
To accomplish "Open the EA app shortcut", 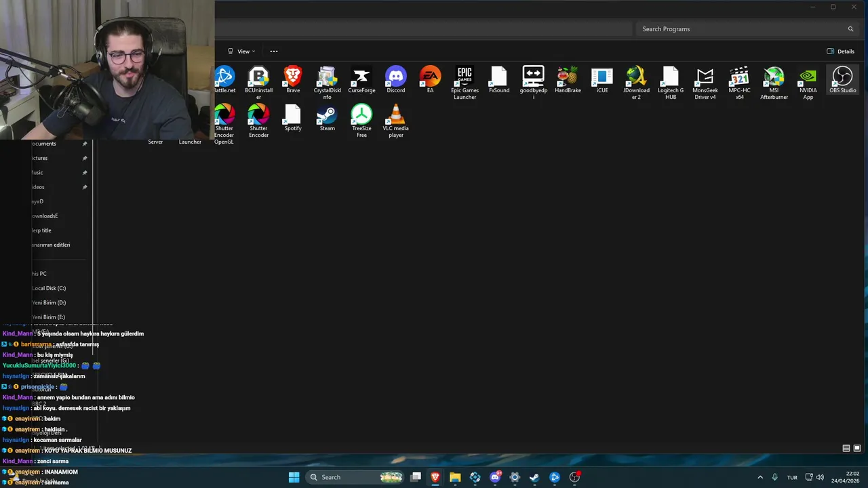I will (x=430, y=81).
